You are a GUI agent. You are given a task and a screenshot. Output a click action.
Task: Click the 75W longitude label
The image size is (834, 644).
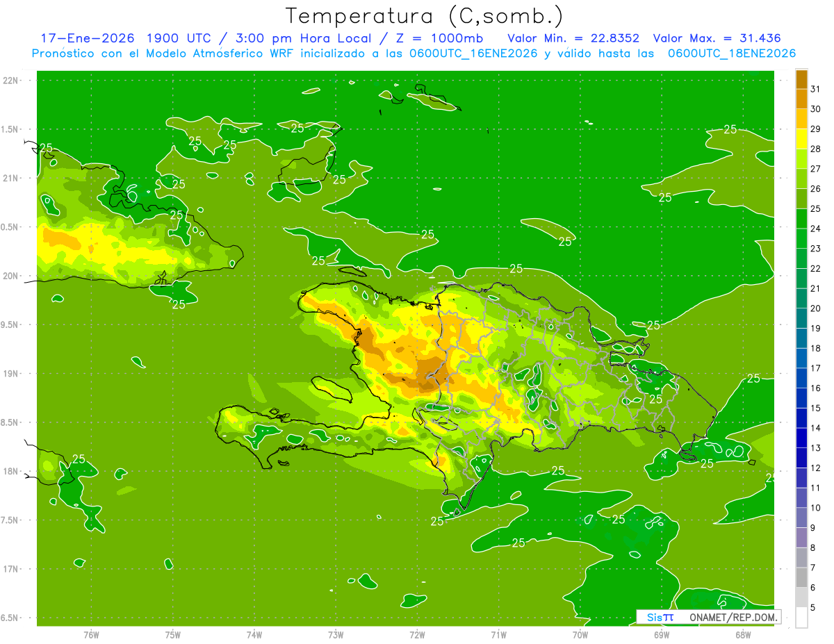[x=173, y=635]
